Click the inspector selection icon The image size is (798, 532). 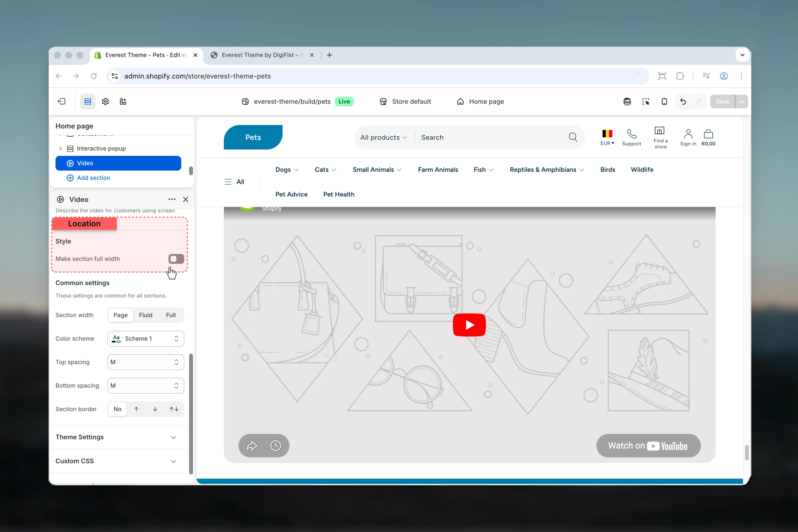point(646,101)
